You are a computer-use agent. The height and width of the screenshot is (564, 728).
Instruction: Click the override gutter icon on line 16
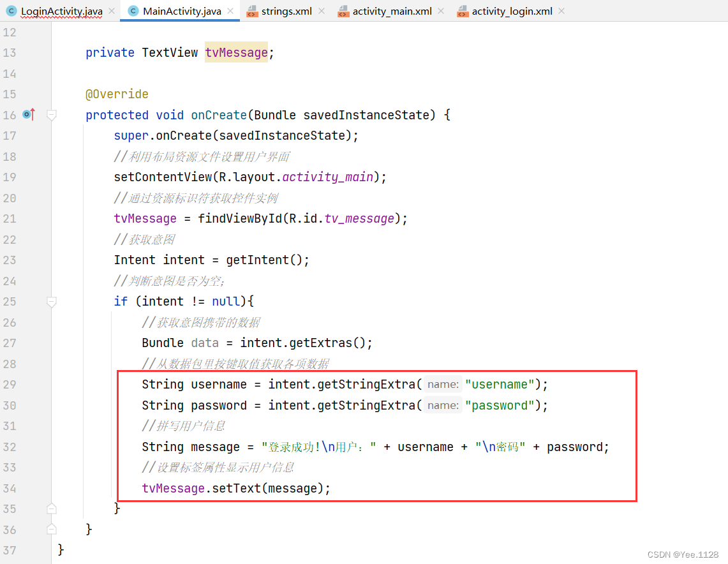click(29, 114)
